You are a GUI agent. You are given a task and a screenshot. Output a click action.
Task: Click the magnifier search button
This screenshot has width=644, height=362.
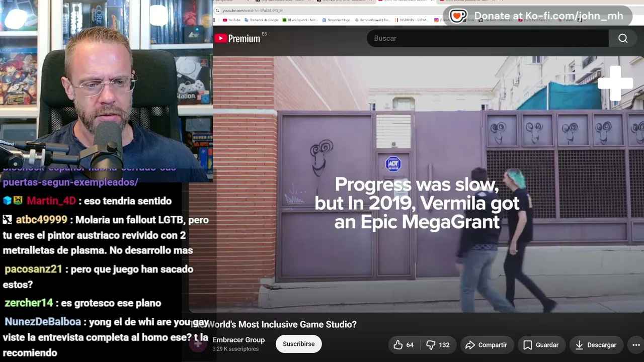[x=623, y=38]
